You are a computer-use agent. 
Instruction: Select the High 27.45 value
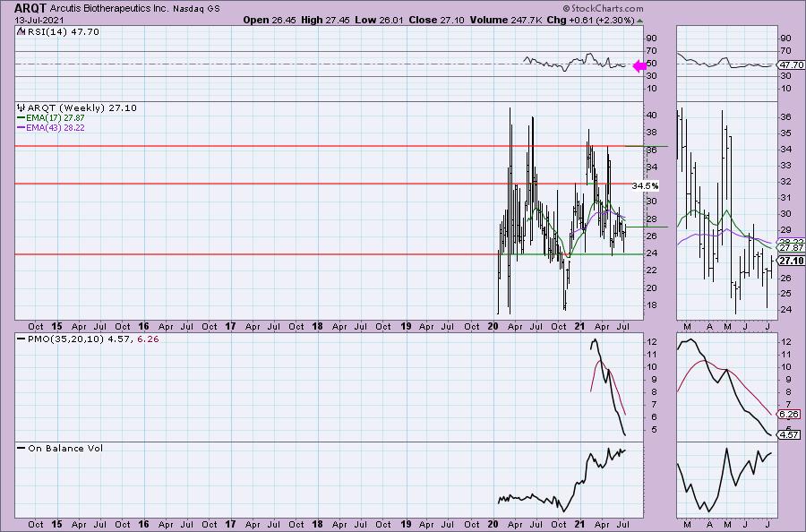click(x=325, y=20)
